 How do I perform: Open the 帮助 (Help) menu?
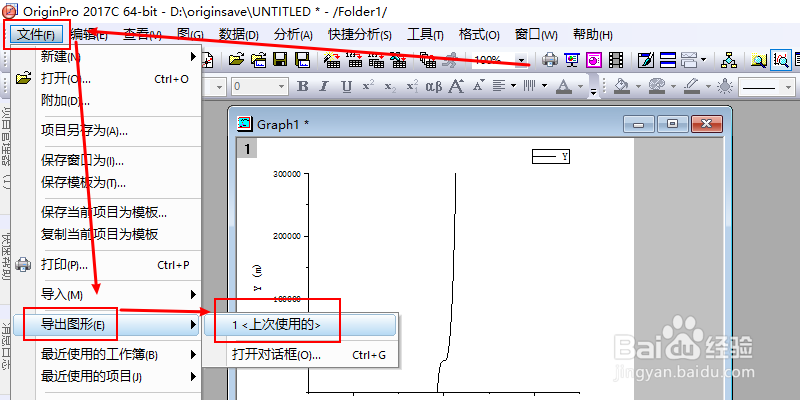click(593, 35)
